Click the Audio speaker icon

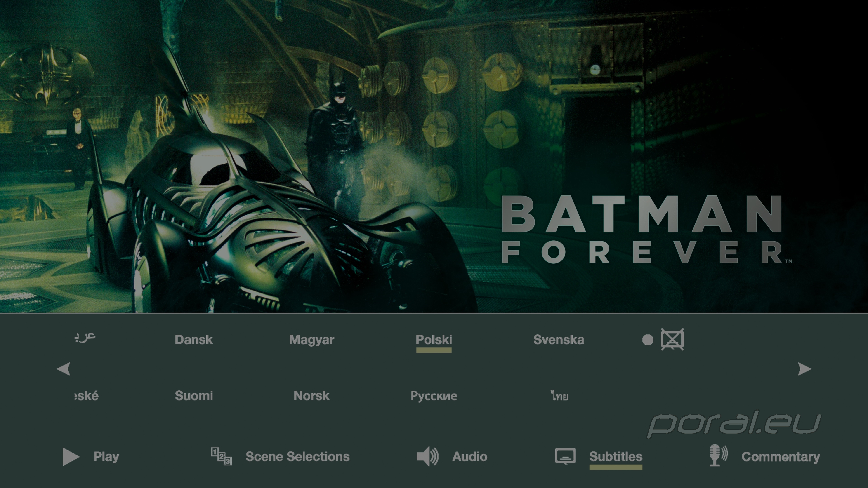pyautogui.click(x=428, y=457)
